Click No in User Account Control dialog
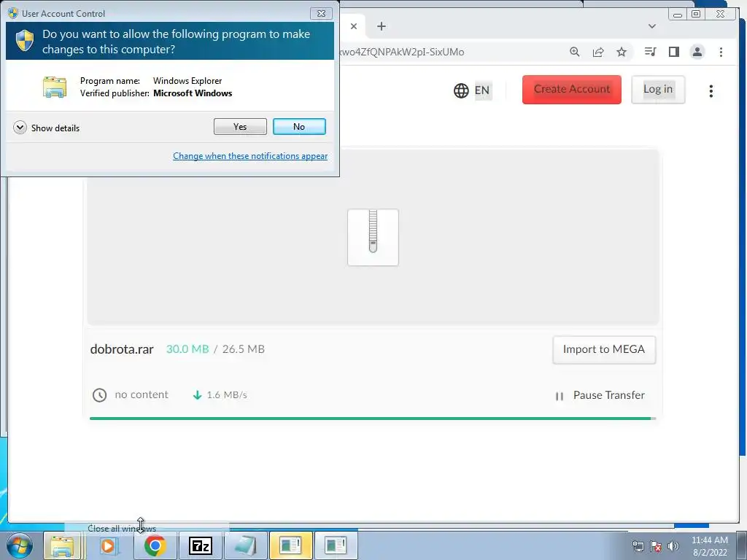 (x=299, y=127)
